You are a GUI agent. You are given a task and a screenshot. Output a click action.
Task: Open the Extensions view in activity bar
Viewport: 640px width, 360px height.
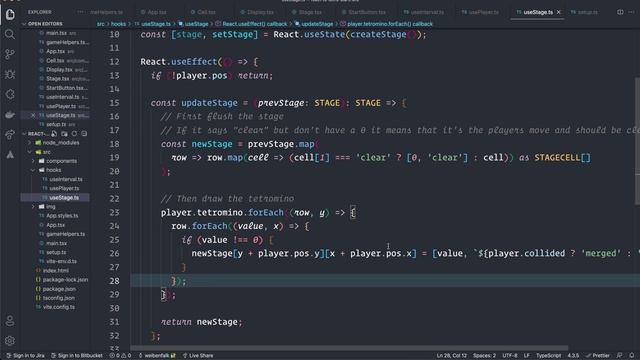pyautogui.click(x=10, y=94)
